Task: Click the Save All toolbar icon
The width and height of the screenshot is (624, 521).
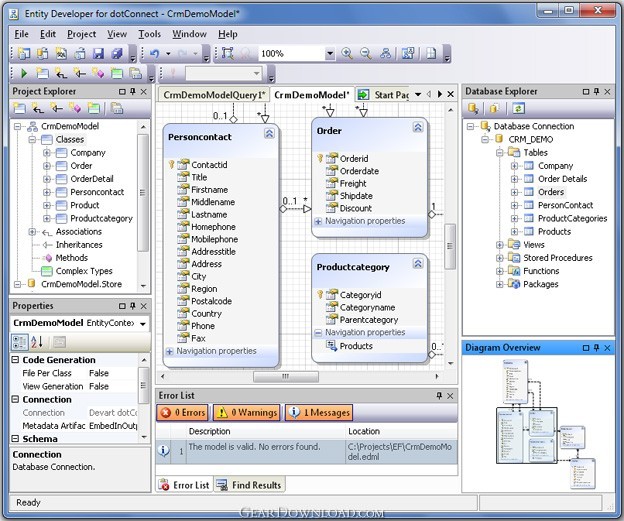Action: pos(117,53)
